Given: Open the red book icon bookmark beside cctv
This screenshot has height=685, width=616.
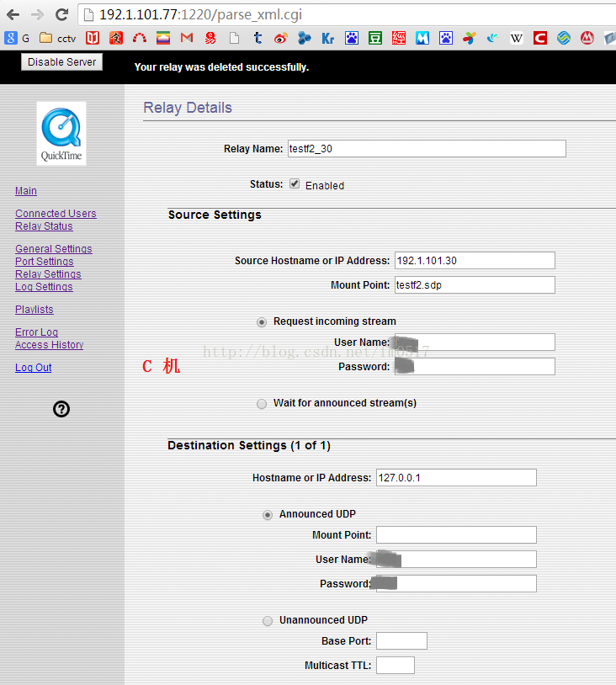Looking at the screenshot, I should coord(93,39).
